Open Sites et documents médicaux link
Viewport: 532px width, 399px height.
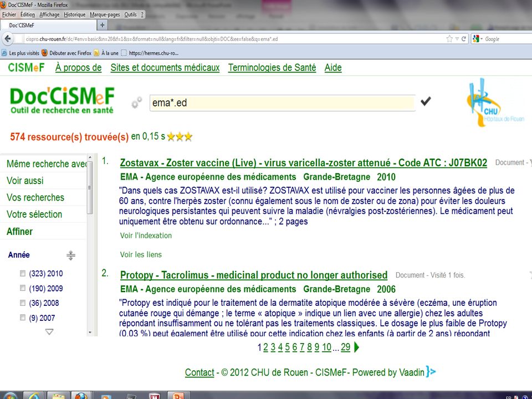point(165,68)
